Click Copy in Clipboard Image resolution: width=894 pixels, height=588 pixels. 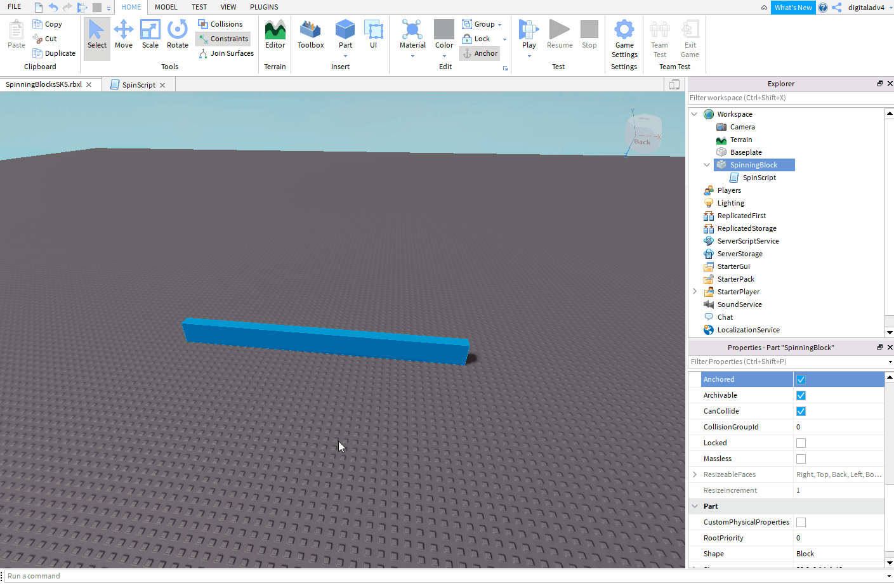tap(48, 24)
